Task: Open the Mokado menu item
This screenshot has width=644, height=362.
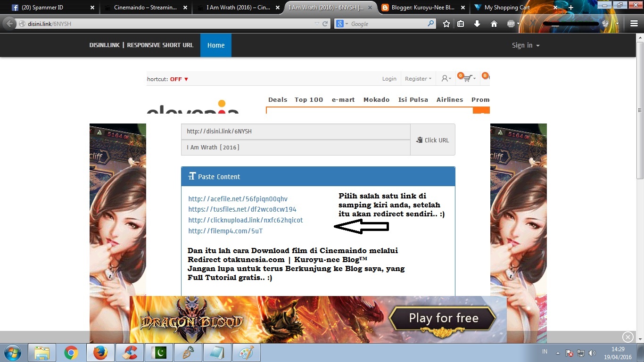Action: coord(376,99)
